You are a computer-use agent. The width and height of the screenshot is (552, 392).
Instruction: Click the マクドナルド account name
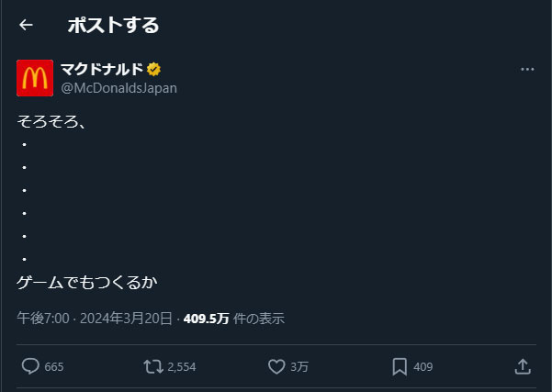pos(100,69)
